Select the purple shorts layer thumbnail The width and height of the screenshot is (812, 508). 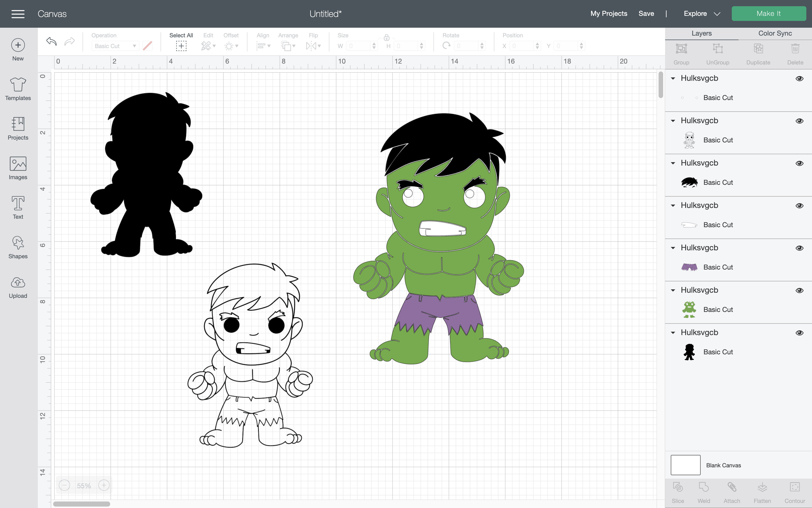[x=689, y=268]
